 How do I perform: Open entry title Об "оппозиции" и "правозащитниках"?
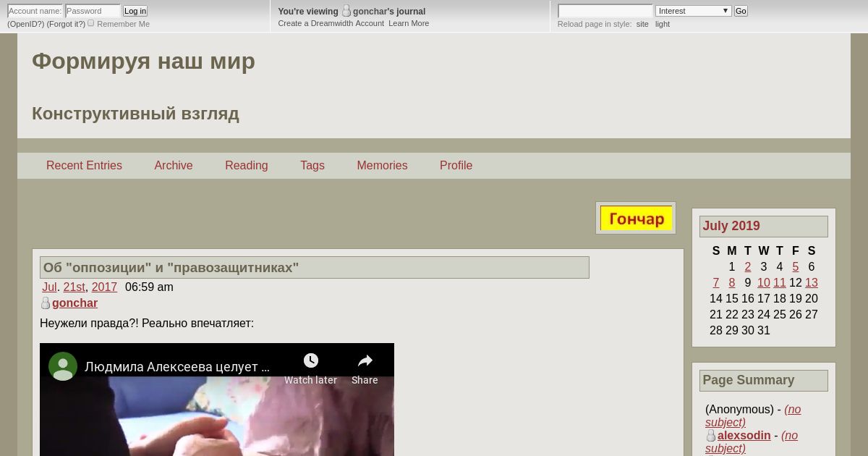tap(171, 268)
